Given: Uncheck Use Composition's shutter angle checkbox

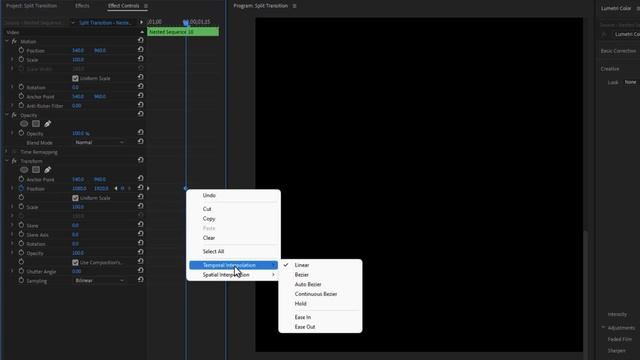Looking at the screenshot, I should [x=75, y=262].
